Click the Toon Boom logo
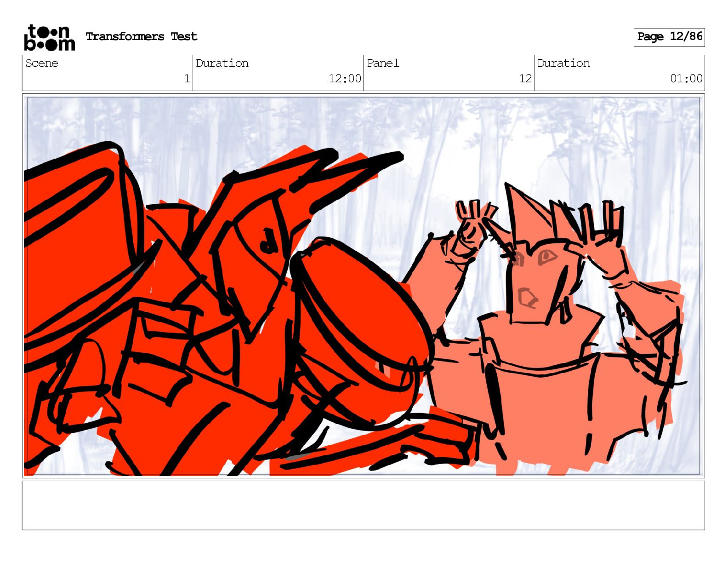 coord(49,37)
